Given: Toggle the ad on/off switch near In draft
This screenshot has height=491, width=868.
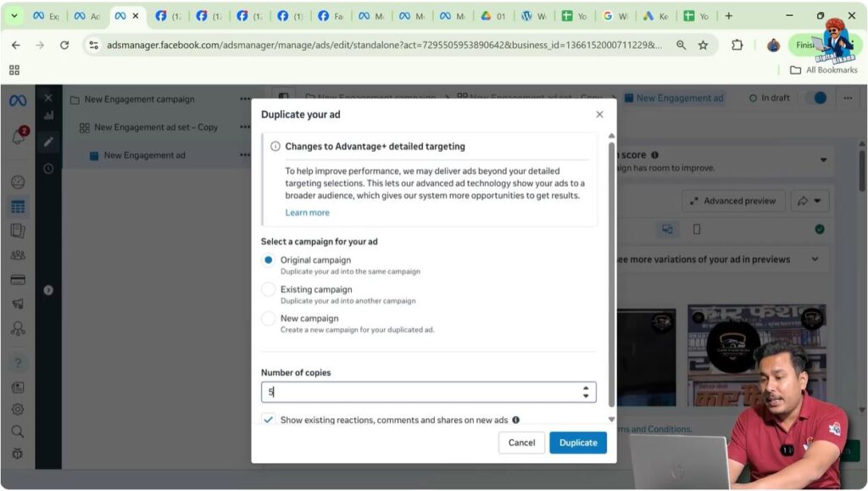Looking at the screenshot, I should tap(816, 98).
